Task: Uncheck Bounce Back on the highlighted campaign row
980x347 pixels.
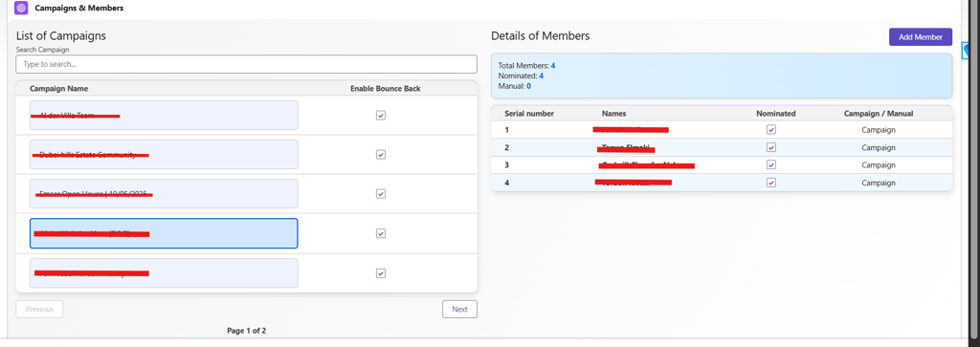Action: 381,233
